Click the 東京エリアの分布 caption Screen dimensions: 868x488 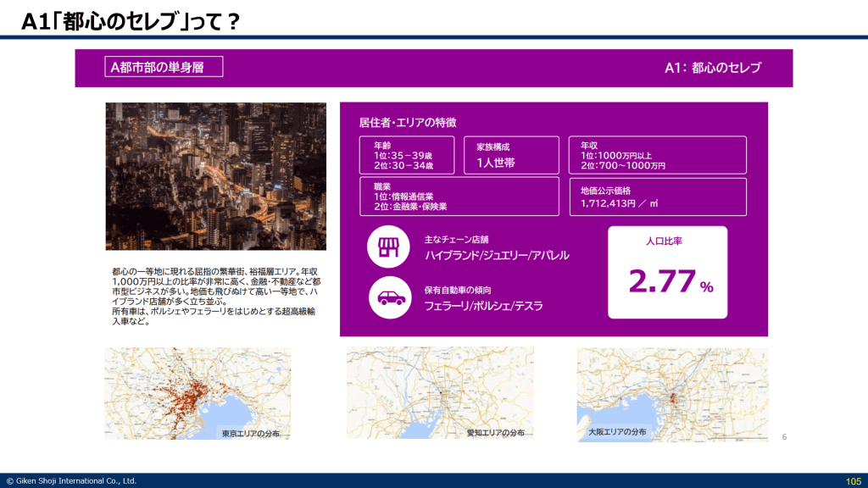click(251, 434)
